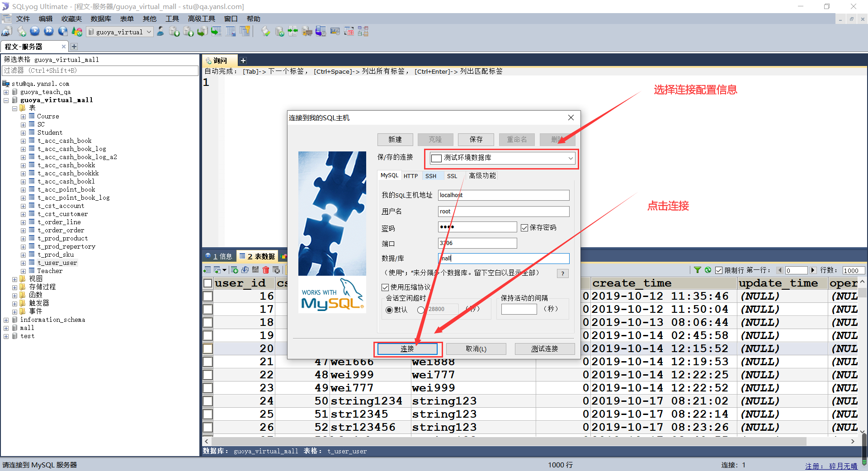The height and width of the screenshot is (471, 868).
Task: Click the plus to add new query tab
Action: pyautogui.click(x=243, y=61)
